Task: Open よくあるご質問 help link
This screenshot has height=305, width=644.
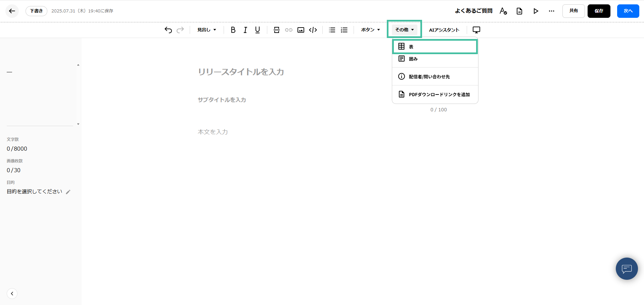Action: 473,11
